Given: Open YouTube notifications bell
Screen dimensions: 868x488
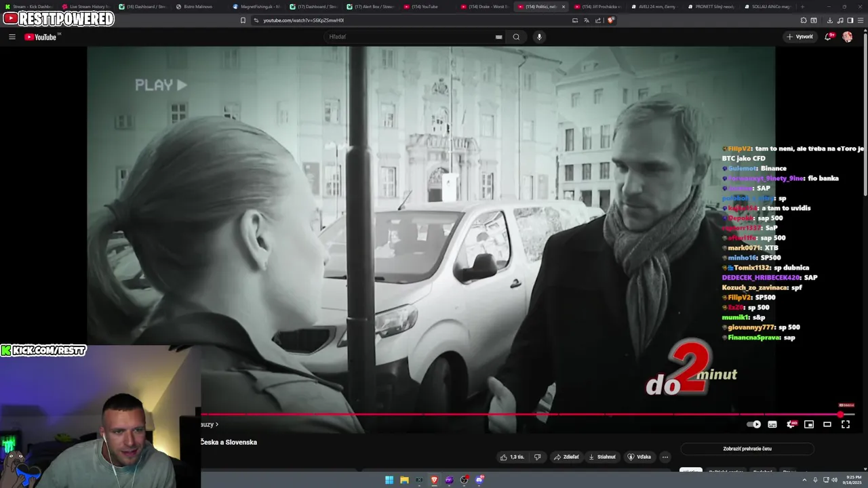Looking at the screenshot, I should (828, 37).
